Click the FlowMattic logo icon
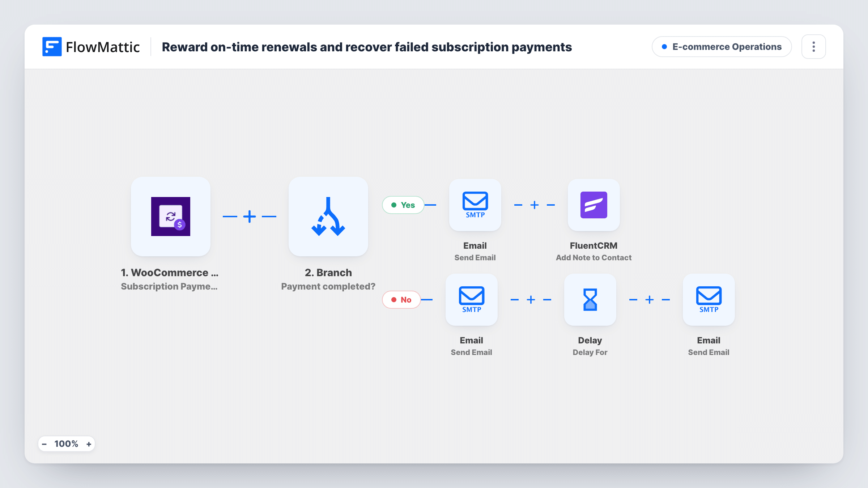This screenshot has height=488, width=868. [x=52, y=47]
